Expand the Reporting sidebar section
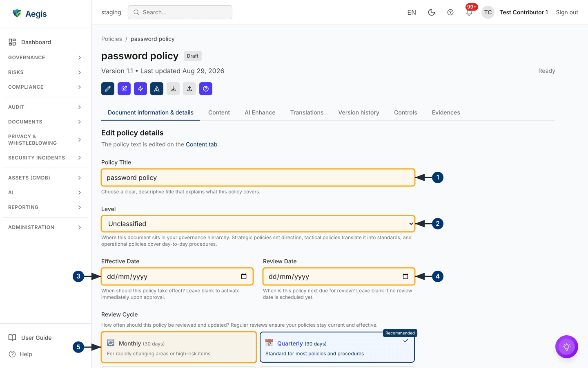Screen dimensions: 588x368 pos(45,207)
